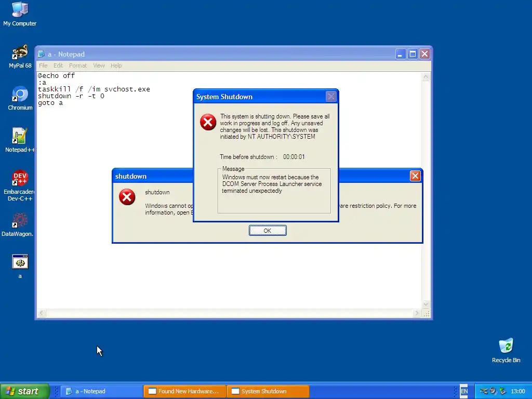Open the Chromium desktop shortcut
Image resolution: width=532 pixels, height=399 pixels.
point(20,98)
